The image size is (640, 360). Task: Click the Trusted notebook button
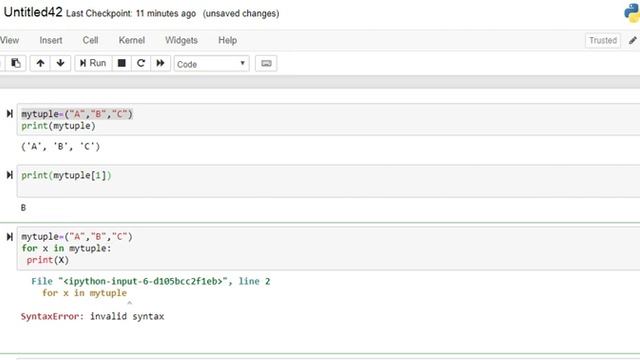[x=603, y=40]
